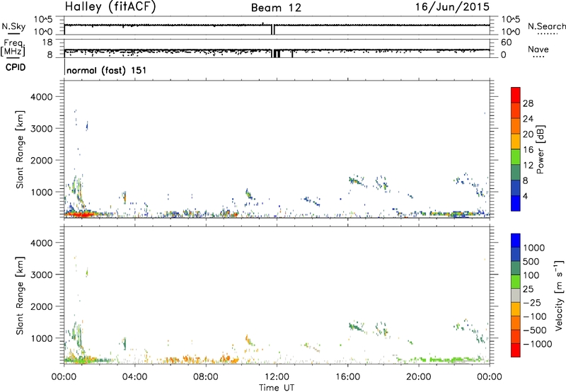
Task: Click the 'N.Sky' label
Action: point(13,27)
